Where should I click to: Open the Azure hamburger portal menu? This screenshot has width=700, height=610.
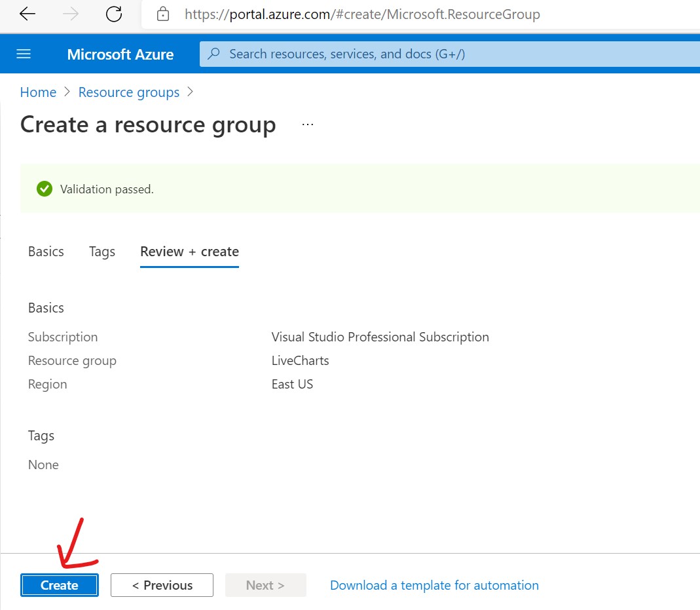click(x=24, y=54)
